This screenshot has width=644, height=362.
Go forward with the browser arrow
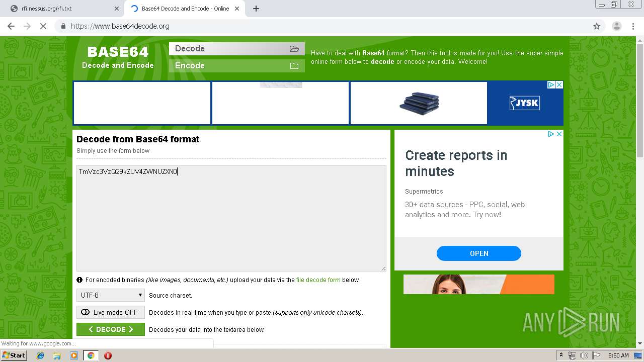pyautogui.click(x=27, y=26)
